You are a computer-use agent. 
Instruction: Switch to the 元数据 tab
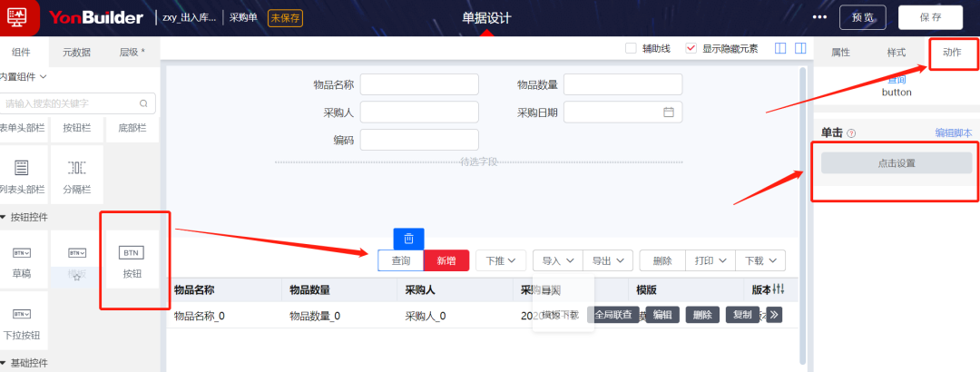coord(77,53)
